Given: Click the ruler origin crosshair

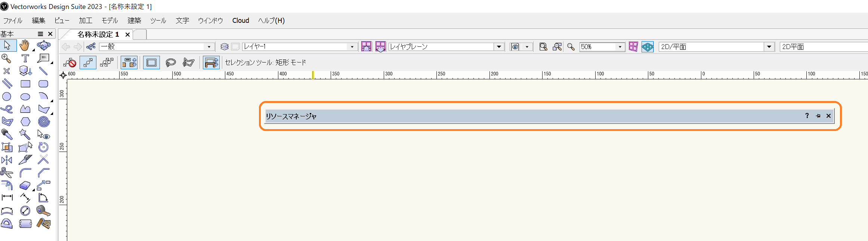Looking at the screenshot, I should click(x=63, y=75).
